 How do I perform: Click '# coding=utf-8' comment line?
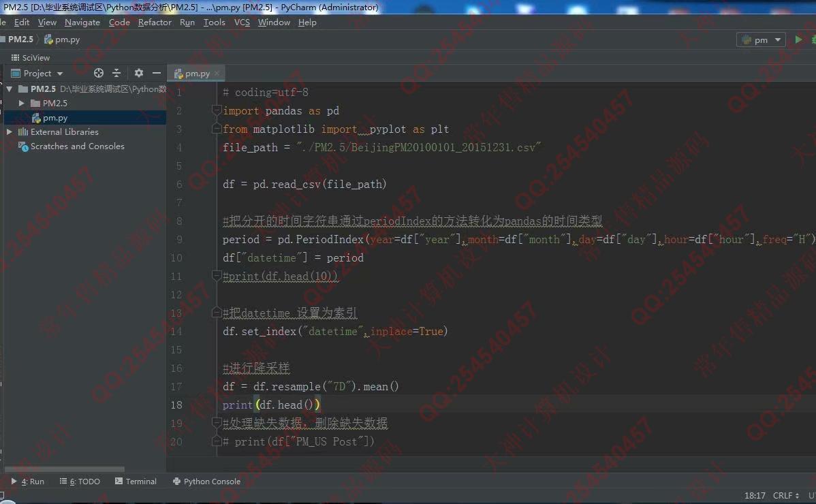pos(266,93)
